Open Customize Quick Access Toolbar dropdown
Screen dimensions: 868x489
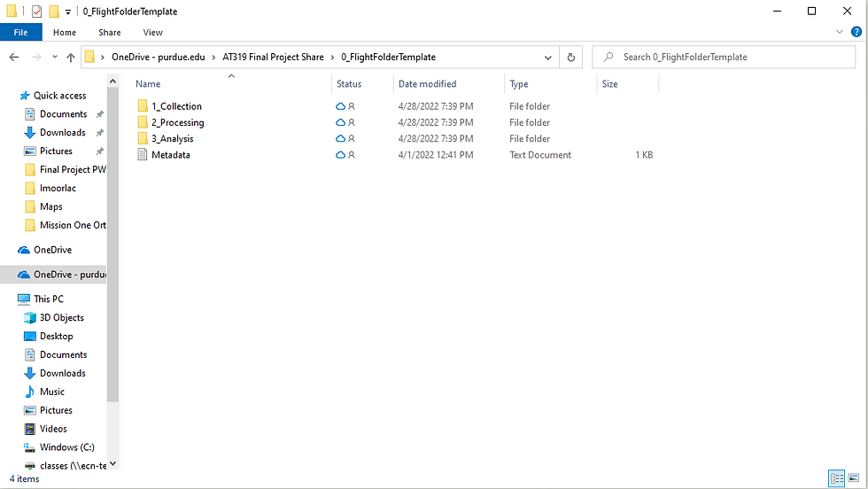pos(67,12)
